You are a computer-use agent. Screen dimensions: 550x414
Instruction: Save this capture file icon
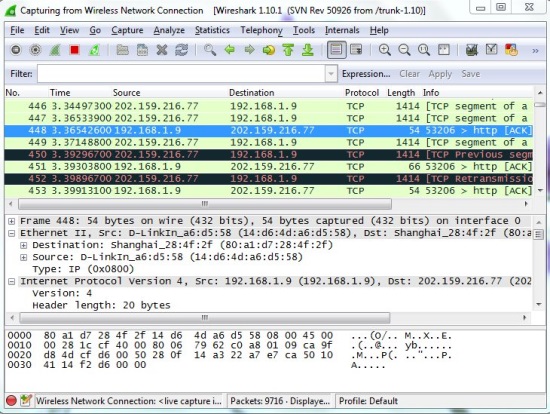pyautogui.click(x=142, y=50)
